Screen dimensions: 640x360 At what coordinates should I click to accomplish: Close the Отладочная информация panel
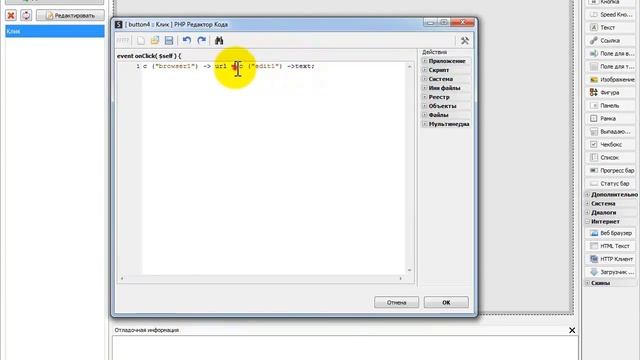click(572, 330)
